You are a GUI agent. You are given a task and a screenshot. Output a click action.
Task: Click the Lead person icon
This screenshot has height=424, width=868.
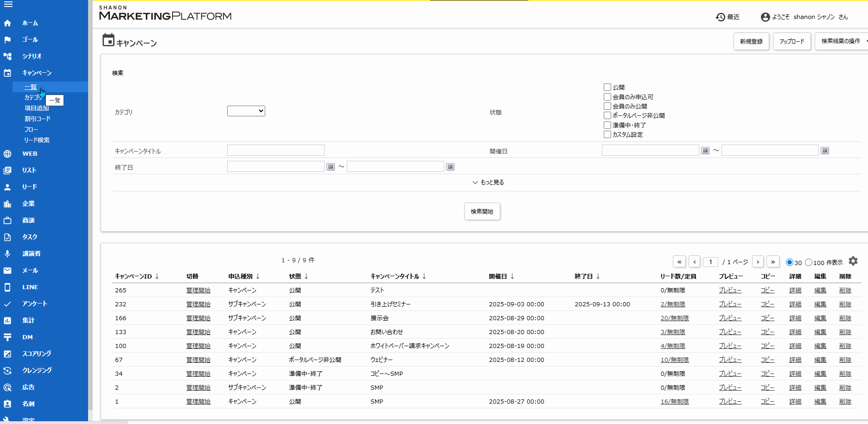click(x=7, y=187)
